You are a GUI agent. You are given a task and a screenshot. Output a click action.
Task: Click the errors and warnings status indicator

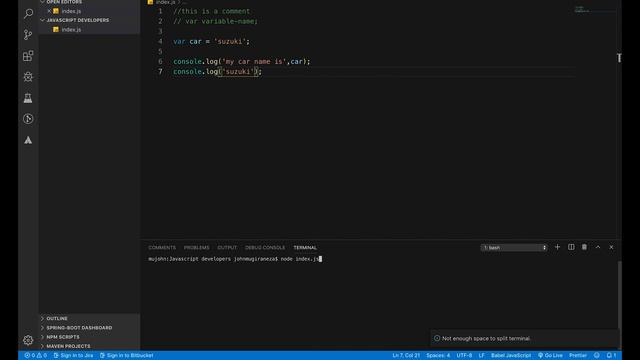(36, 356)
